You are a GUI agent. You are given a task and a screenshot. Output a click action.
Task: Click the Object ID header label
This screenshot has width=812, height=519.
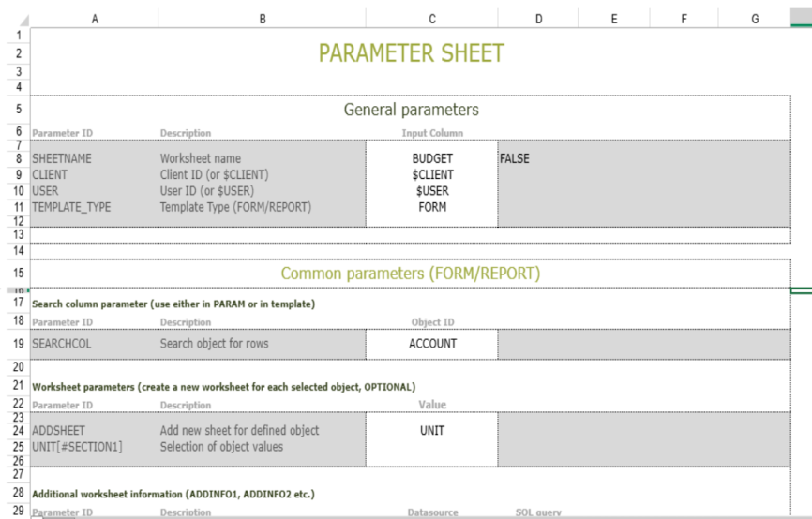(432, 322)
